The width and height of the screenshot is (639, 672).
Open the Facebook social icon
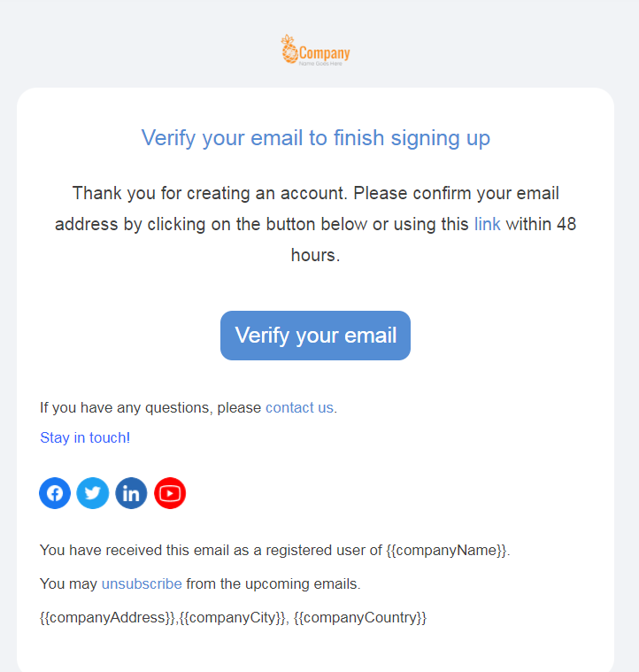(x=55, y=493)
